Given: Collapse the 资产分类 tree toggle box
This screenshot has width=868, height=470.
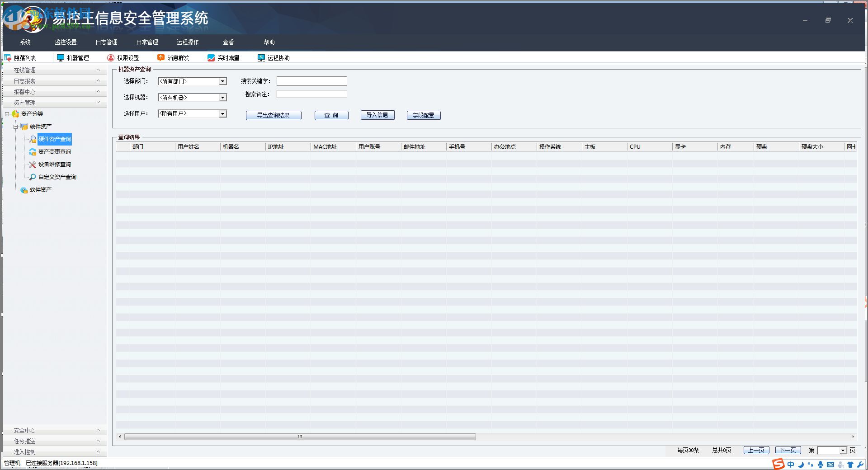Looking at the screenshot, I should point(7,114).
